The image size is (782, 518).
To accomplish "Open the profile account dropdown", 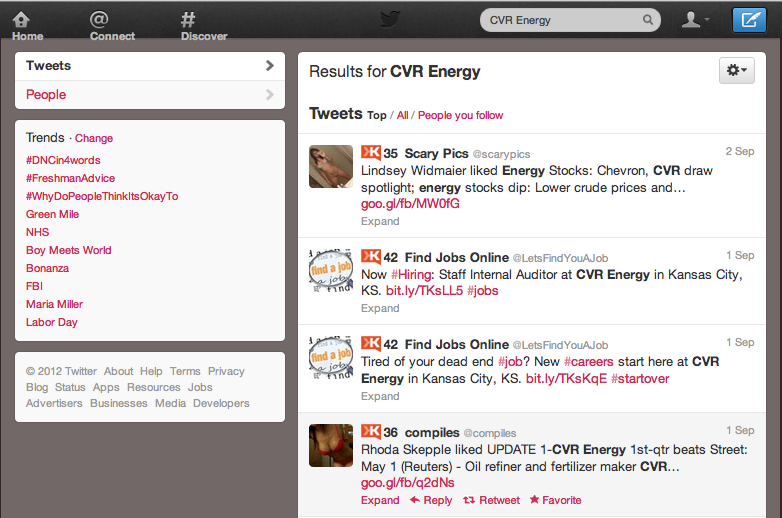I will [x=695, y=20].
